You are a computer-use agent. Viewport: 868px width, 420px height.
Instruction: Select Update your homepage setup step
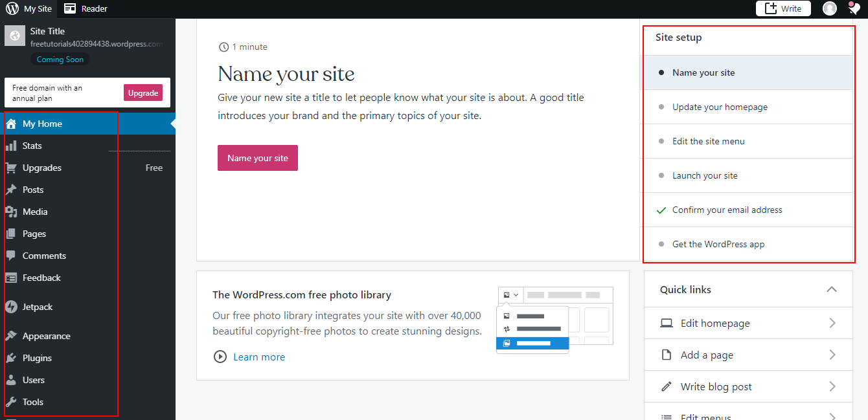[748, 107]
